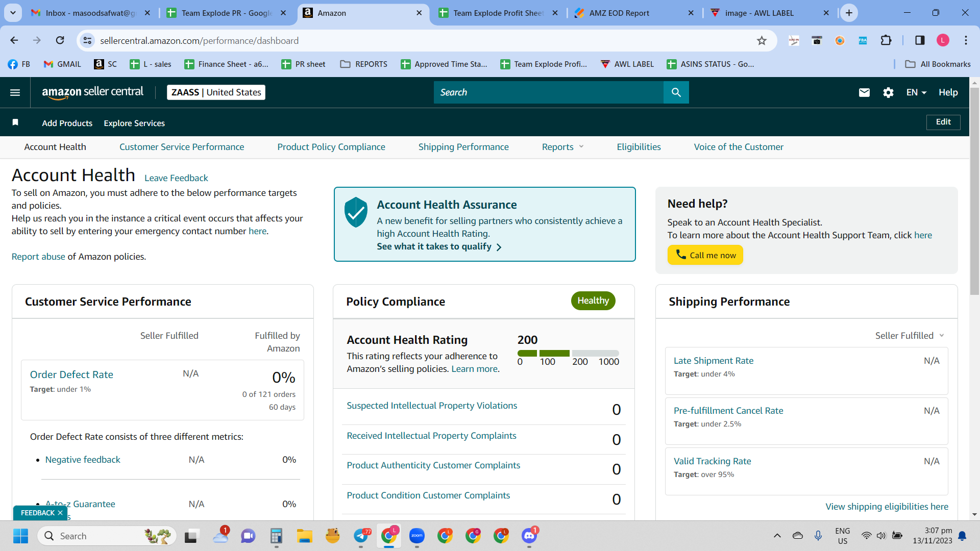
Task: Open the settings gear icon
Action: click(888, 92)
